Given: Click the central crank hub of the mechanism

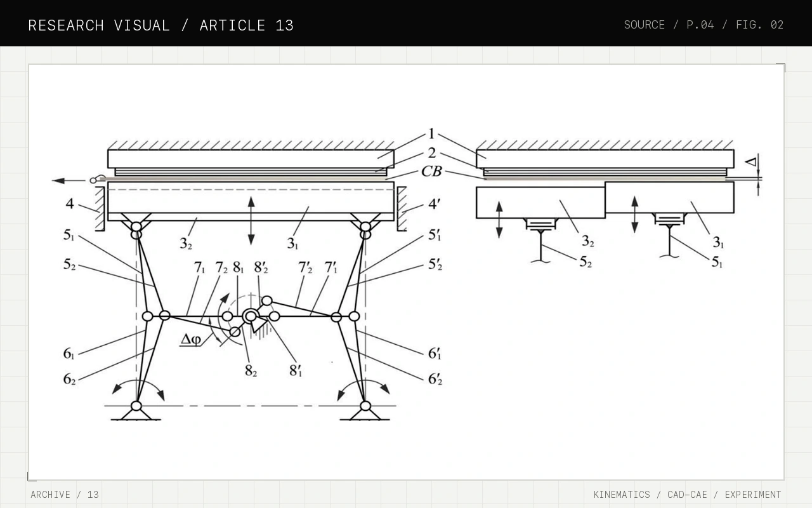Looking at the screenshot, I should [x=251, y=316].
